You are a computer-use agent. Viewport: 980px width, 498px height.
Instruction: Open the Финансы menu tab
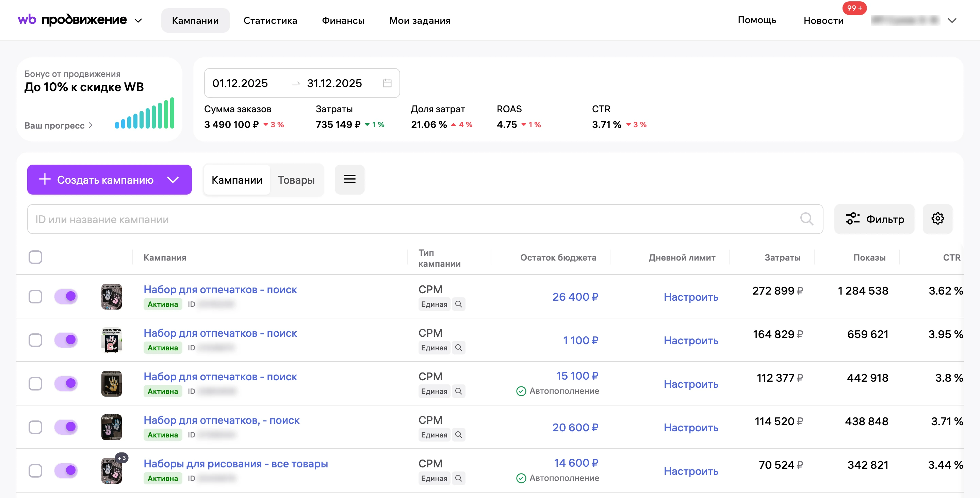(343, 20)
